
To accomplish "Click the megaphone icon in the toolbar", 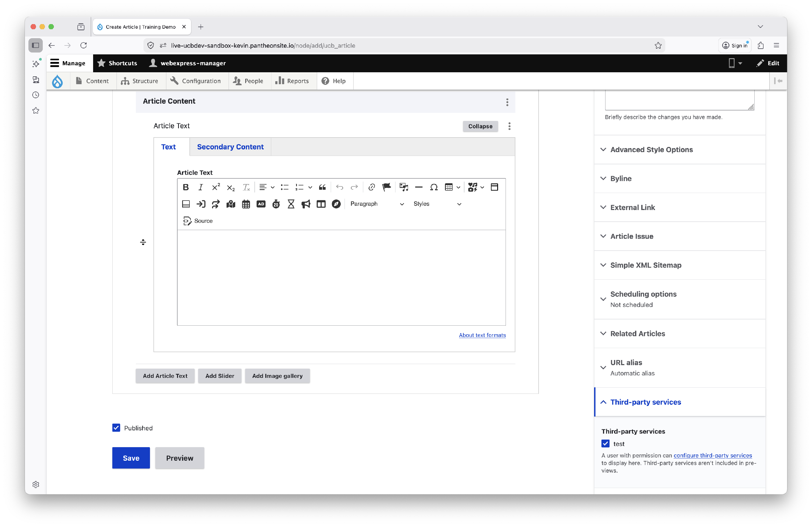I will pos(306,204).
